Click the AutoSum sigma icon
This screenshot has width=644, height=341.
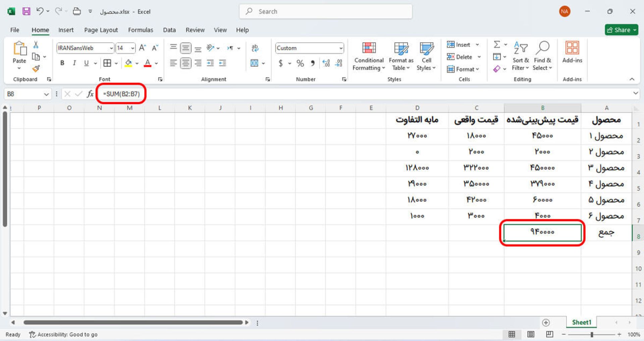pos(497,44)
